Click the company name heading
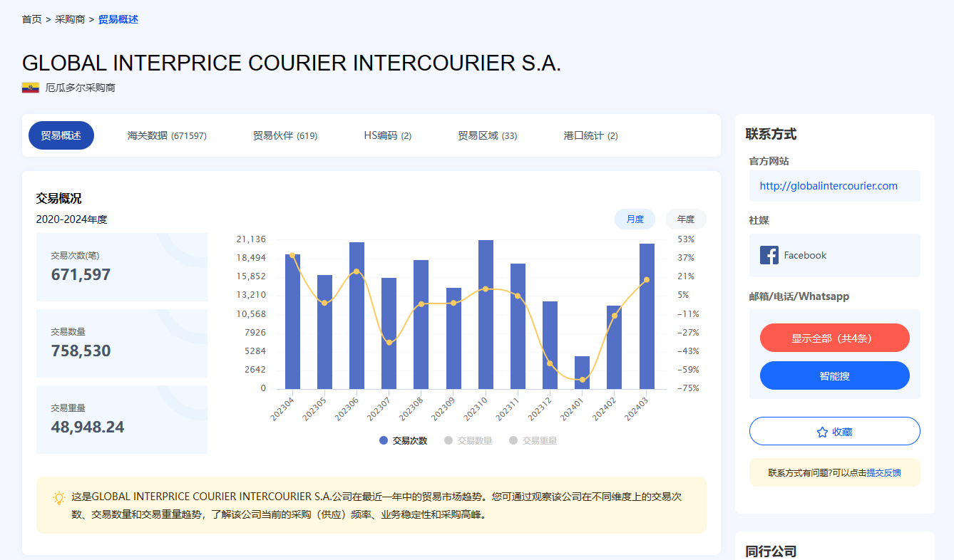Screen dimensions: 954x560 point(292,63)
